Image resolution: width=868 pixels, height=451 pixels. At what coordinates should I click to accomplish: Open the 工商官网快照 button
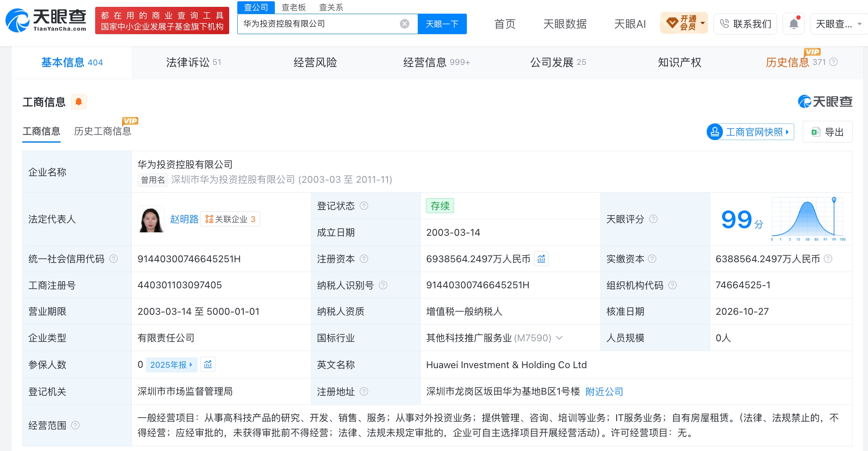coord(750,132)
